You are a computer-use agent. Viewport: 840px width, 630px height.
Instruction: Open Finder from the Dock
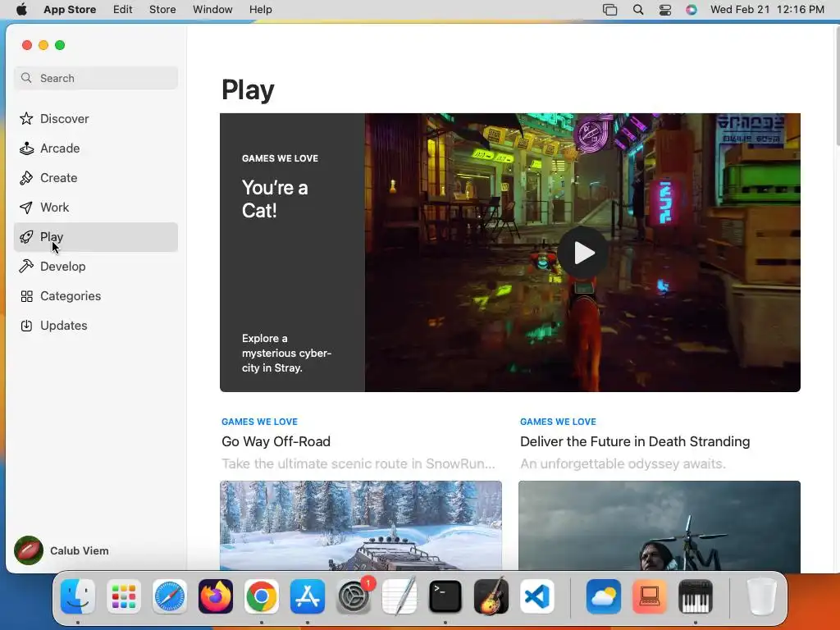(x=78, y=596)
